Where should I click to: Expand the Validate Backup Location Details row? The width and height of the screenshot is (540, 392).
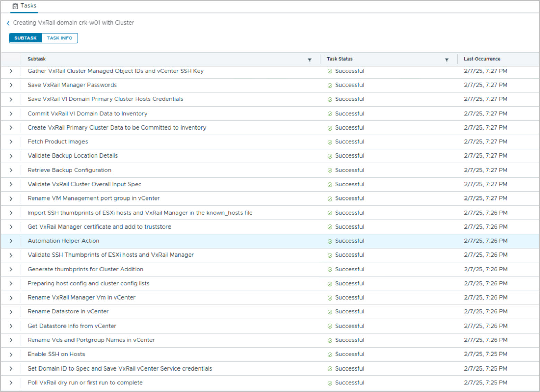(x=11, y=156)
